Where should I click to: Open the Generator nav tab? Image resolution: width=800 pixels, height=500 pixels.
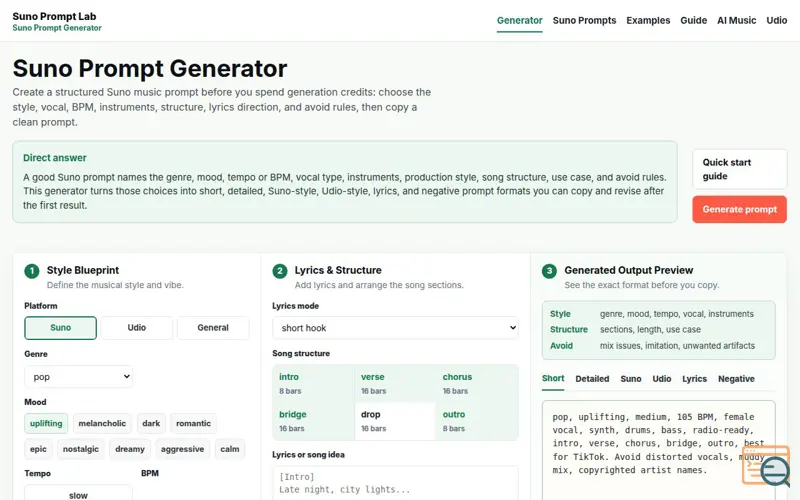pos(519,20)
